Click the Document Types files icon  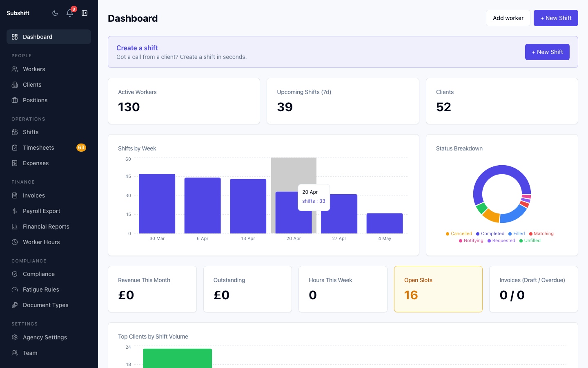point(15,305)
